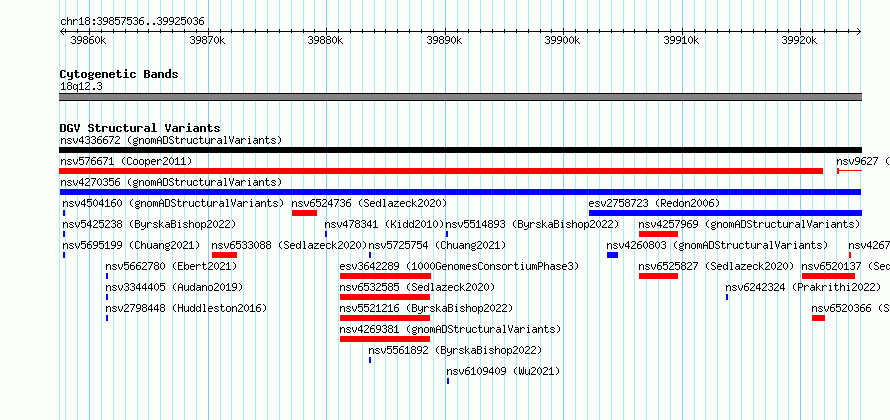The image size is (890, 420).
Task: Click the nsv2798448 (Huddleston2016) label
Action: click(x=186, y=308)
